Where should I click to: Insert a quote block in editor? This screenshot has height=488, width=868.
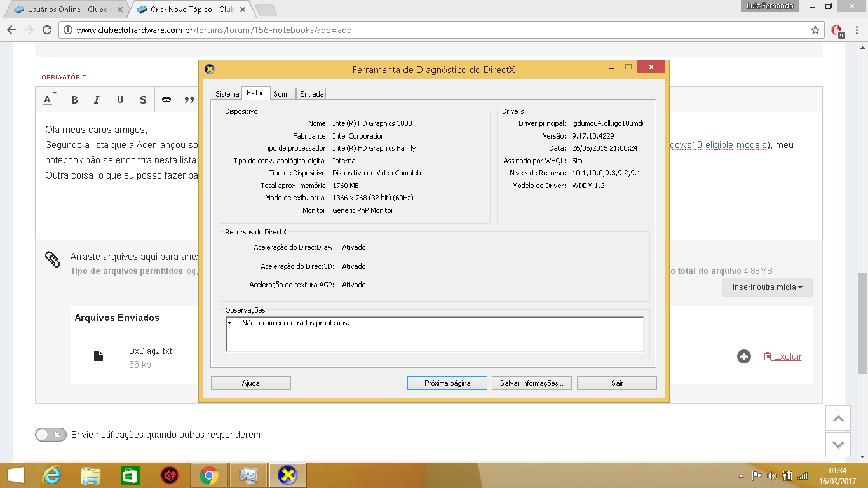click(189, 100)
